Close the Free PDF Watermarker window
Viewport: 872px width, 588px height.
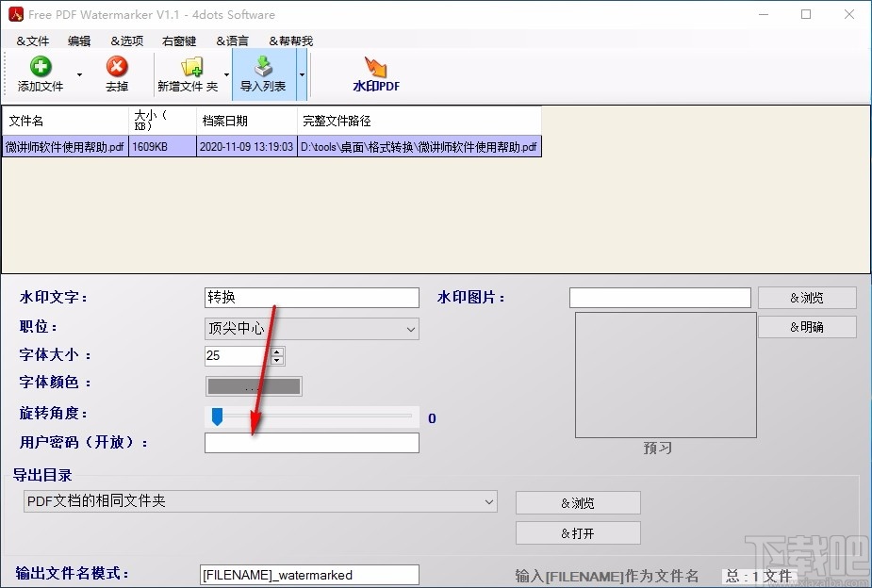pyautogui.click(x=849, y=14)
